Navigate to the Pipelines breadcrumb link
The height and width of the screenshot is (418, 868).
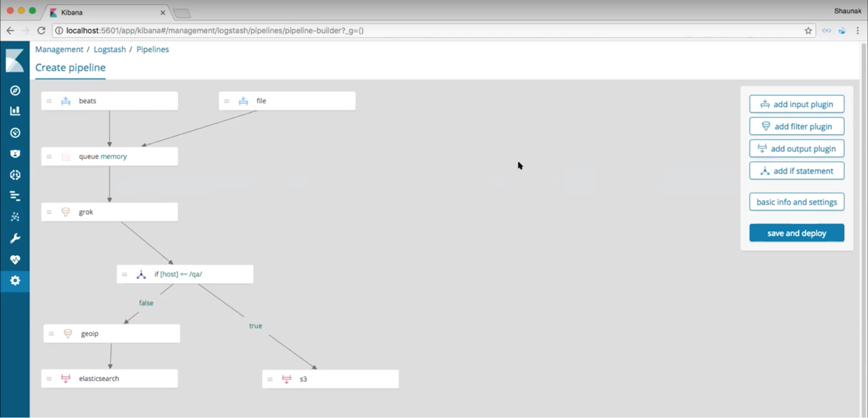tap(152, 49)
